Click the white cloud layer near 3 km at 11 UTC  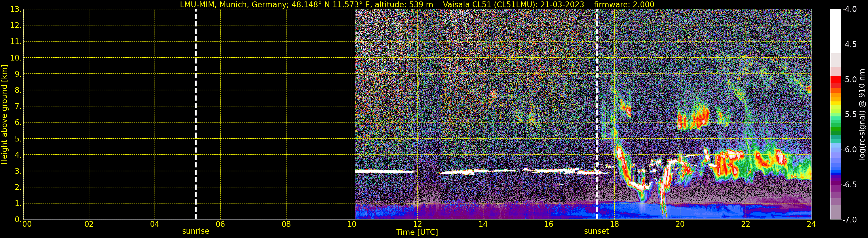[x=384, y=171]
